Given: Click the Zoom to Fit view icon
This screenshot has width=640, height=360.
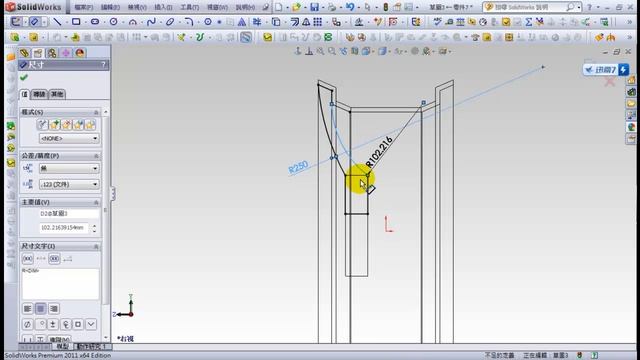Looking at the screenshot, I should 320,51.
